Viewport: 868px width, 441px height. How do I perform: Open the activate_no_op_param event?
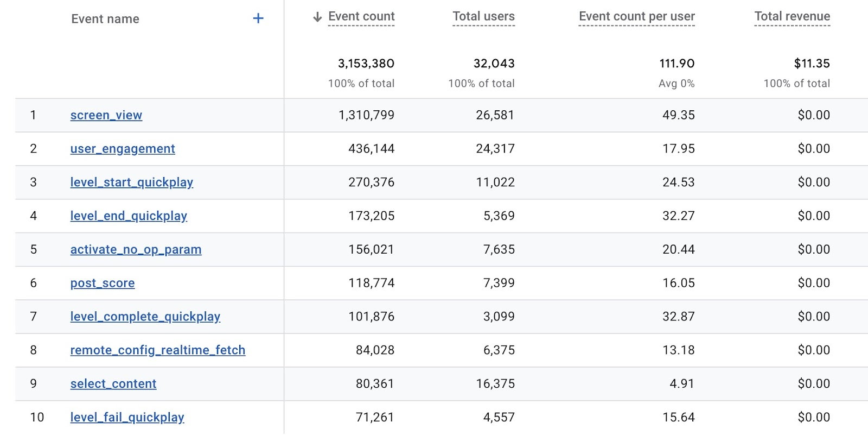click(136, 250)
